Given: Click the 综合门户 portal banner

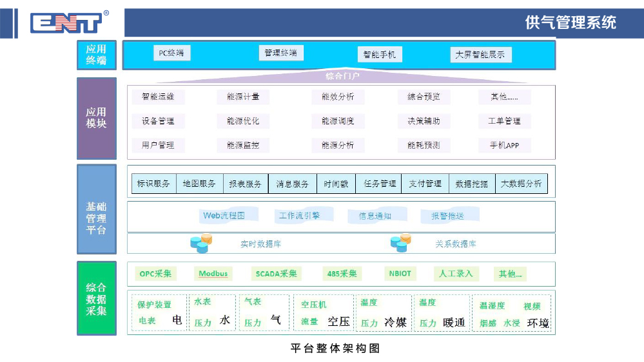Looking at the screenshot, I should 342,76.
